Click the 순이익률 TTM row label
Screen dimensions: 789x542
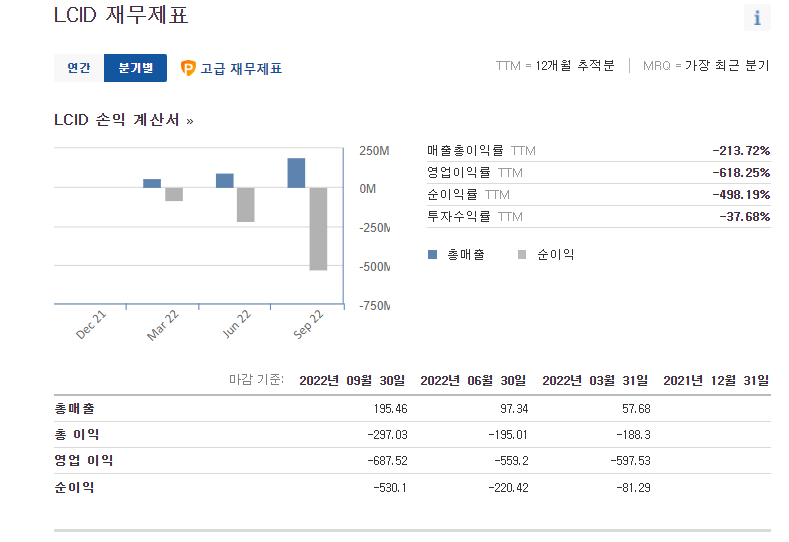468,195
